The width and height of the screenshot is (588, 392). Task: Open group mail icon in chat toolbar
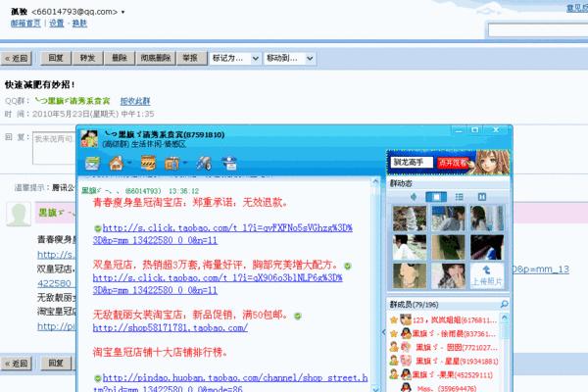coord(92,164)
